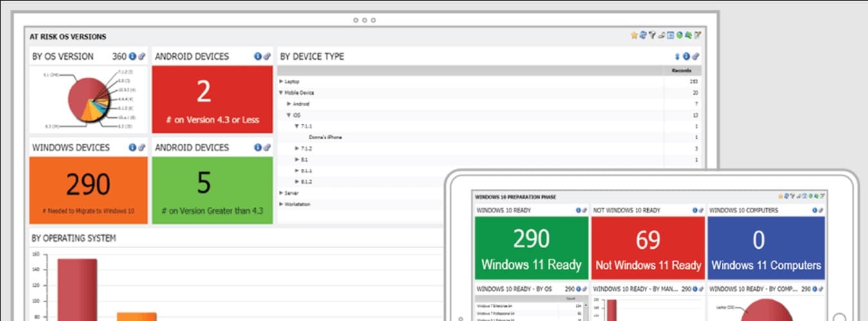This screenshot has width=868, height=321.
Task: Click the green 290 Windows 11 Ready tile
Action: click(531, 248)
